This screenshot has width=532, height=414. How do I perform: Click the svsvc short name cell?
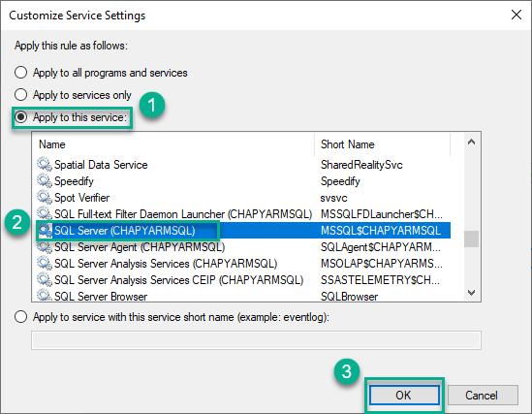[334, 198]
